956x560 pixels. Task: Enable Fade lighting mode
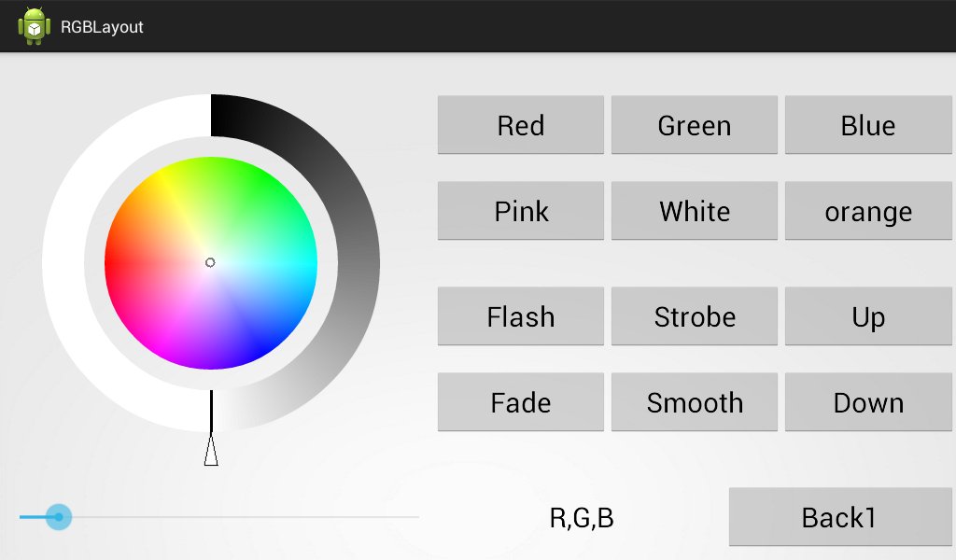pos(520,402)
